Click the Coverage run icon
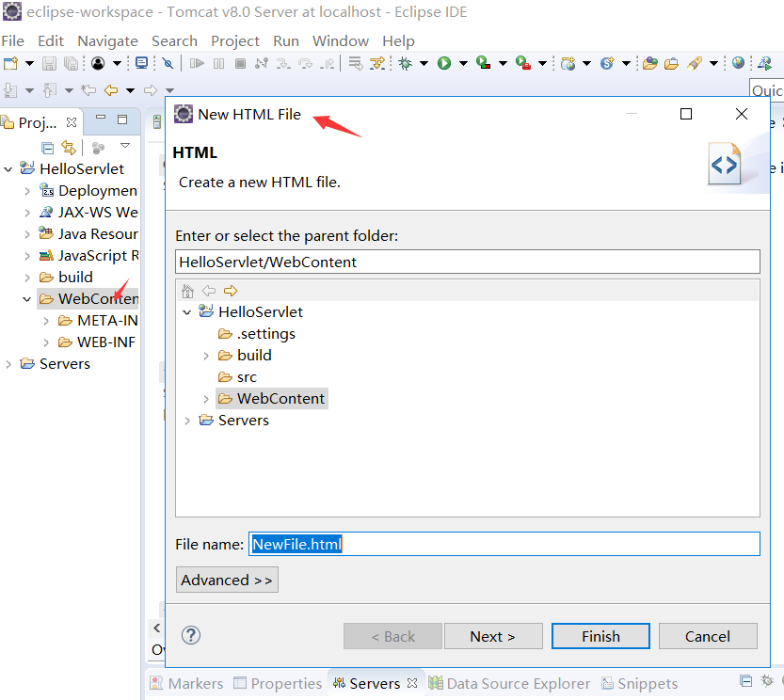This screenshot has height=700, width=784. (483, 63)
